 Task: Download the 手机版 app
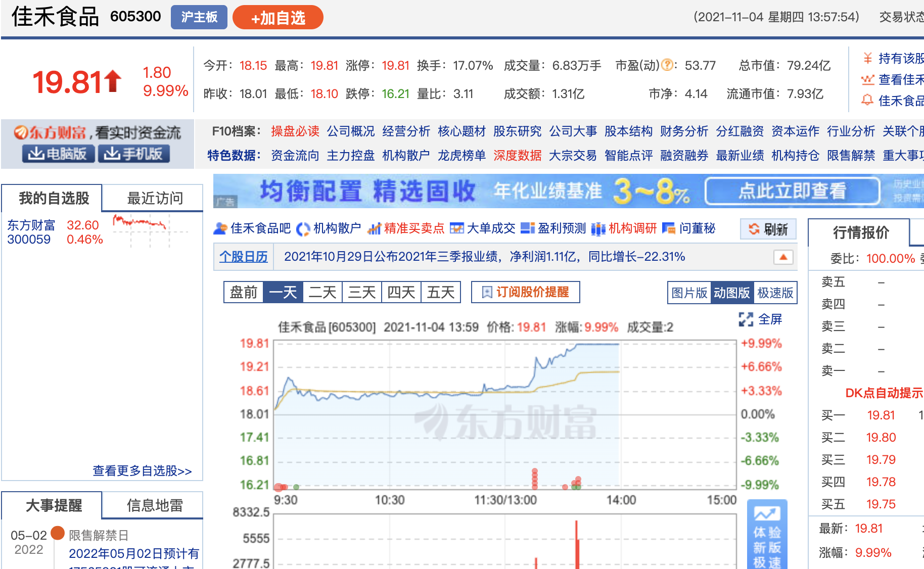133,154
